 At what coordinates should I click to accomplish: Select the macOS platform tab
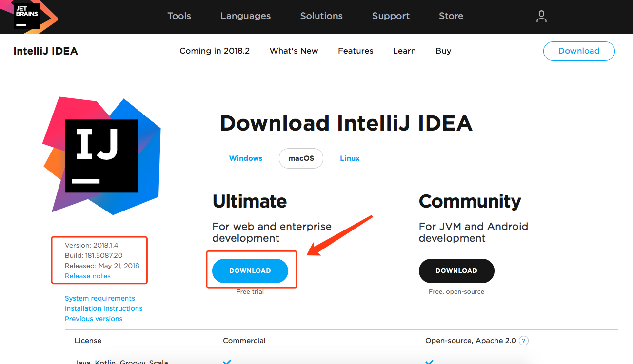[301, 158]
